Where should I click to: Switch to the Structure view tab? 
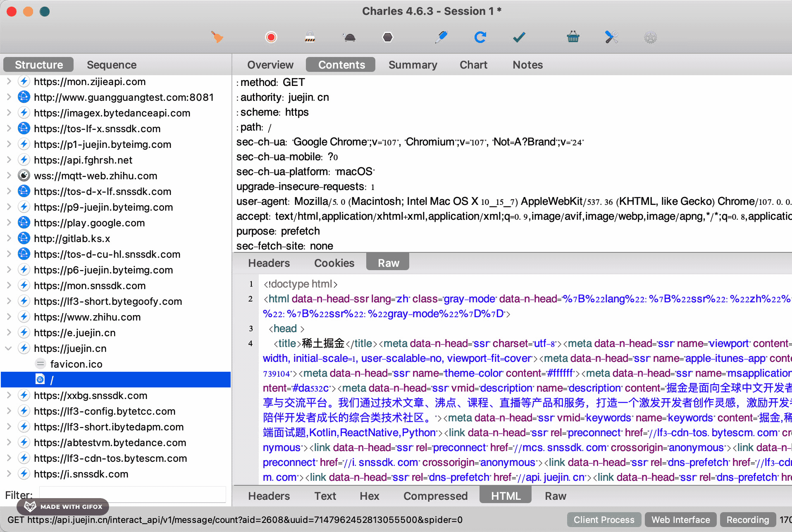pos(38,64)
